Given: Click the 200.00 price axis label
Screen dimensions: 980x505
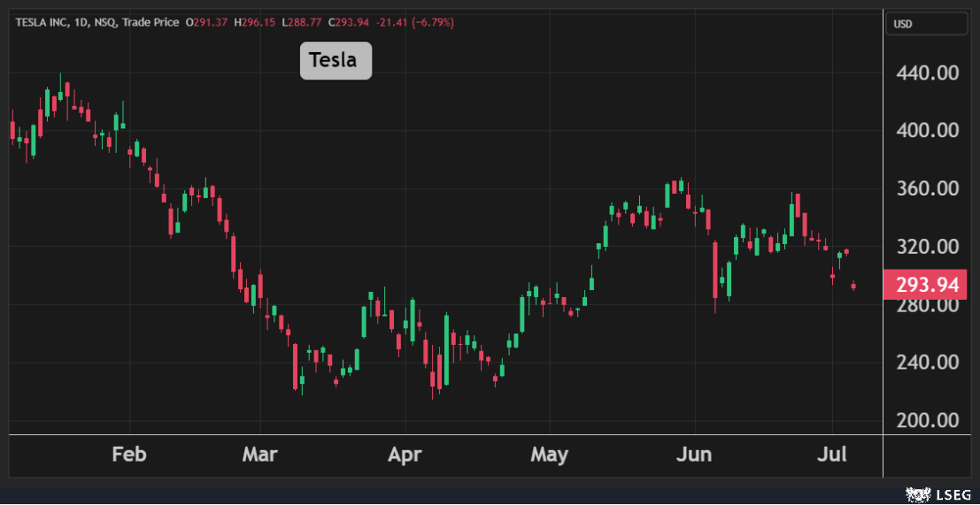Looking at the screenshot, I should tap(929, 420).
